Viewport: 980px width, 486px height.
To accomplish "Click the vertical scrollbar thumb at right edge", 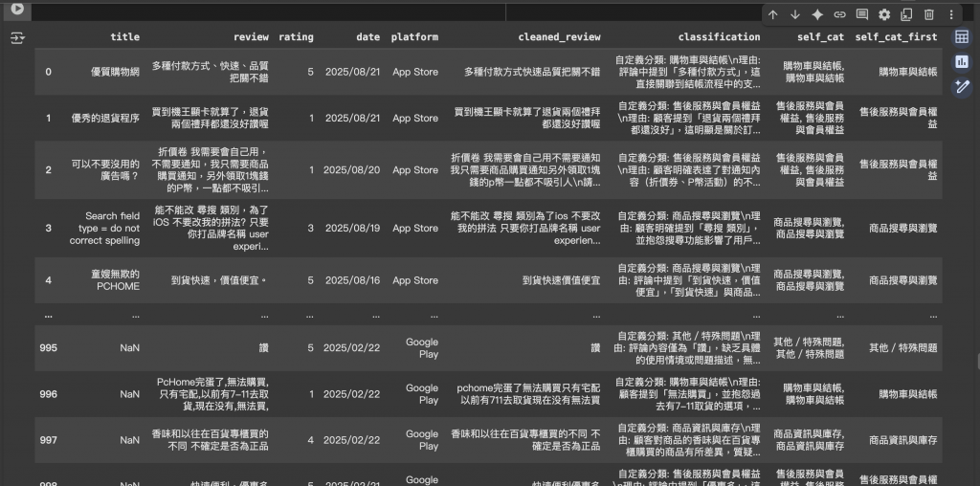I will pyautogui.click(x=978, y=361).
